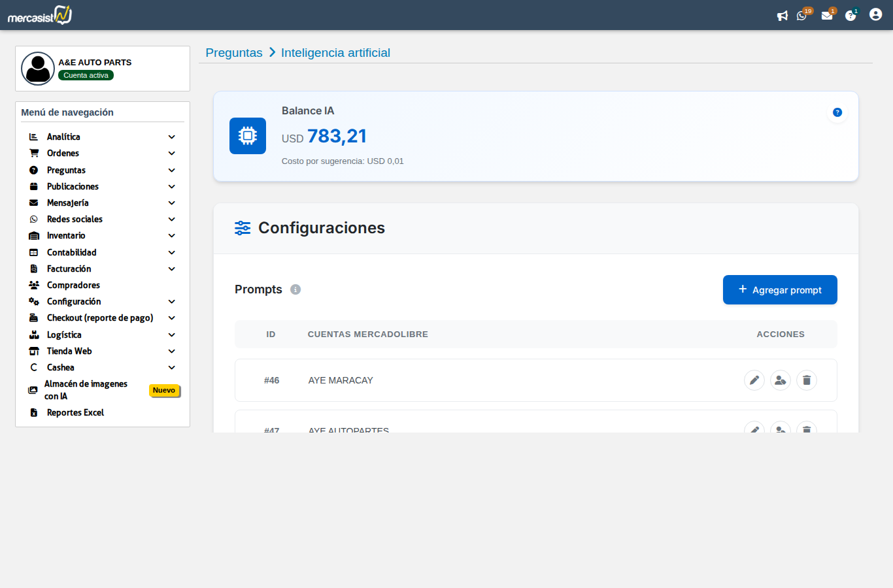Open Almacén de imagenes con IA
Image resolution: width=893 pixels, height=588 pixels.
point(86,390)
